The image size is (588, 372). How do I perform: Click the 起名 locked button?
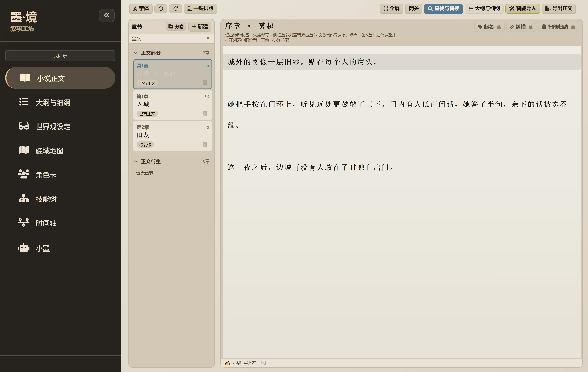pyautogui.click(x=489, y=27)
